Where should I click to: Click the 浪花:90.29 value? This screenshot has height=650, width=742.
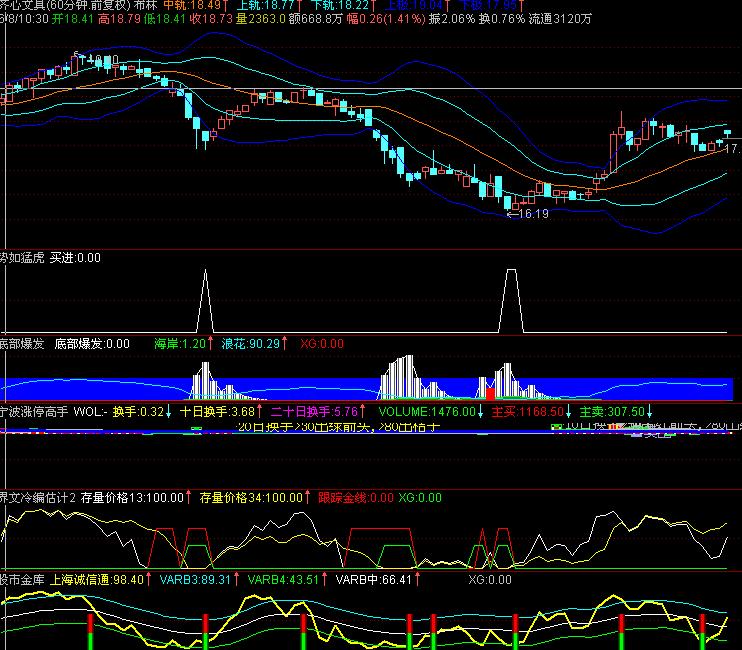(251, 344)
